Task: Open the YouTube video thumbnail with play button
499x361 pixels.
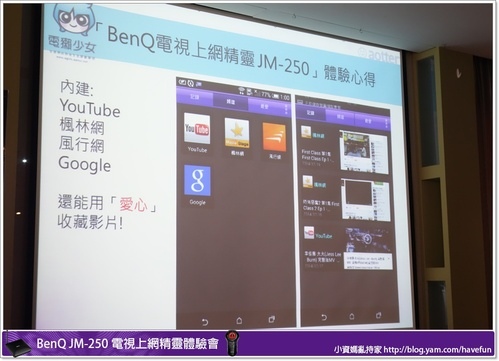Action: coord(368,248)
